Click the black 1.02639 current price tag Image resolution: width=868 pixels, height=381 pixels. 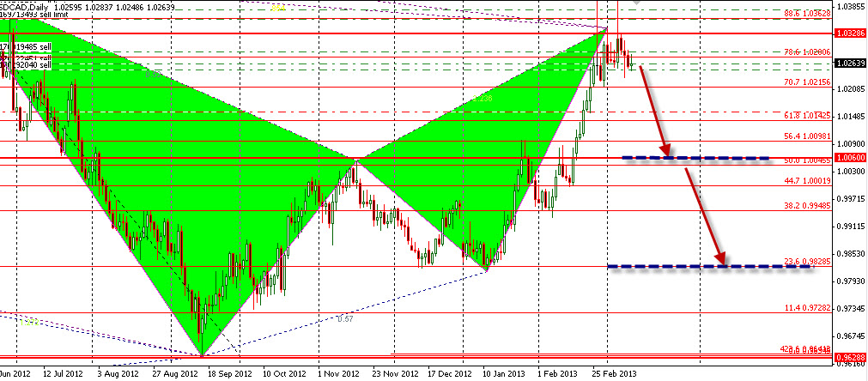click(849, 62)
